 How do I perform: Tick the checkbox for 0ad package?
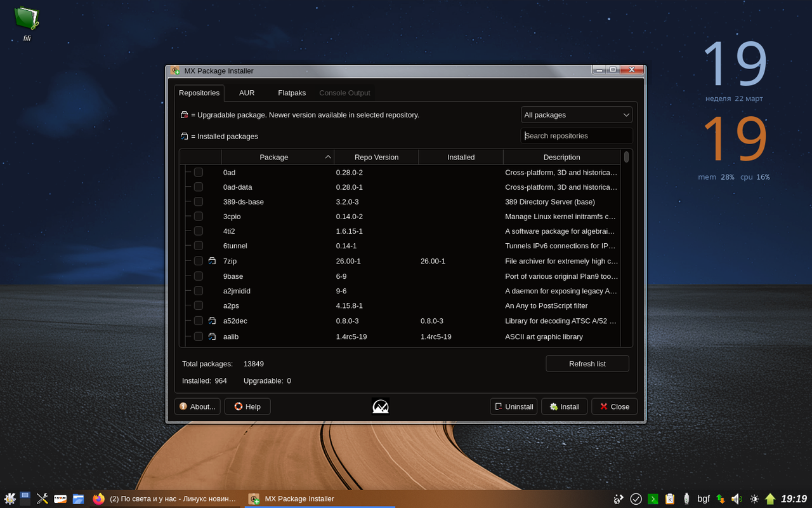click(199, 172)
